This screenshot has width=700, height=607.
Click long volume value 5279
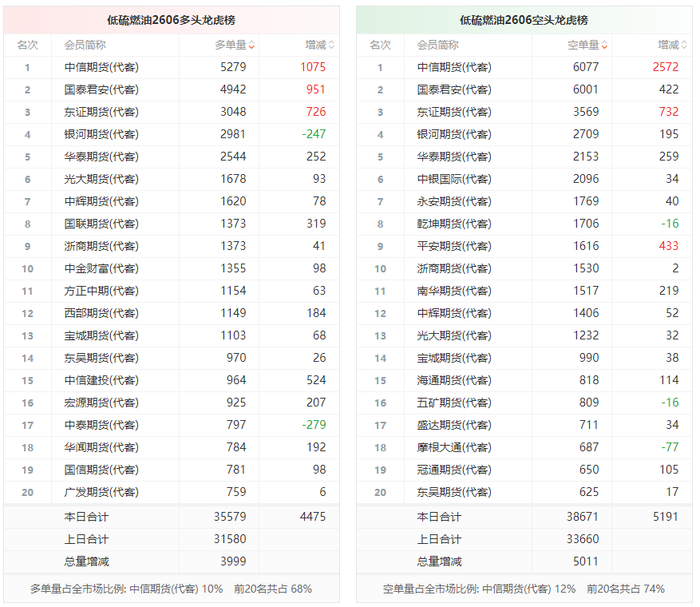233,67
